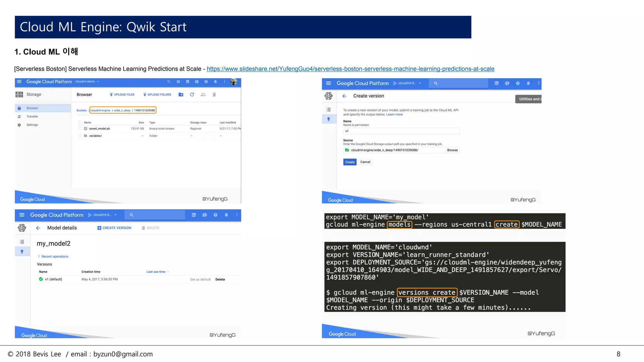Click Jobs list icon in Model details sidebar
Screen dimensions: 644x362
[x=22, y=242]
